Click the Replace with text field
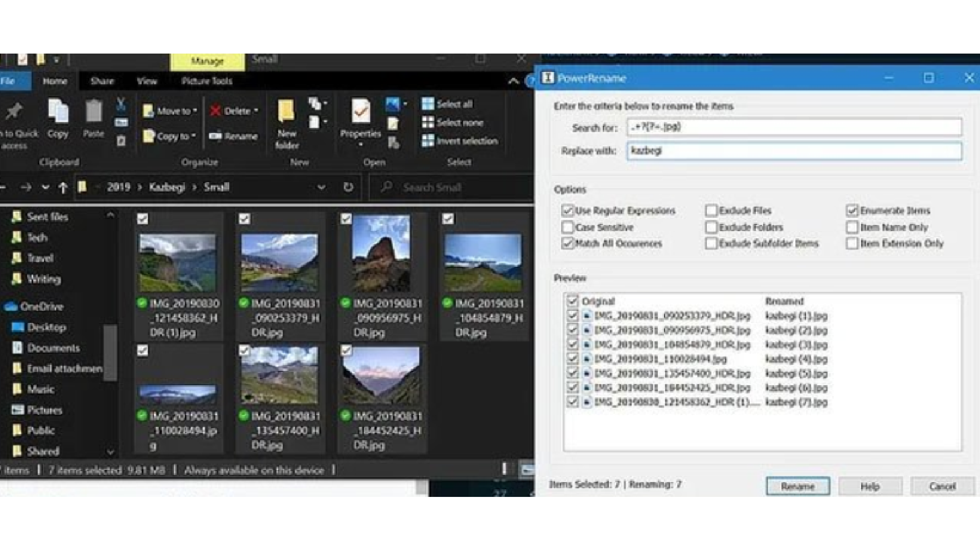This screenshot has width=980, height=551. pos(794,151)
